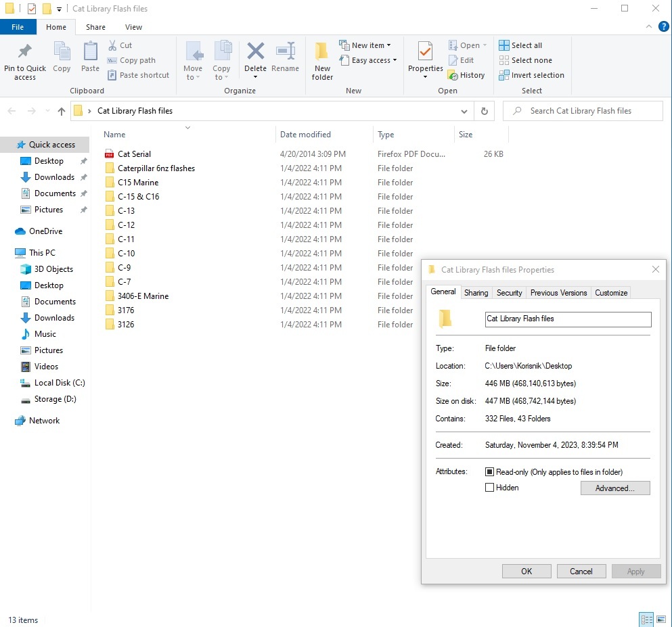Click Paste shortcut in the ribbon
The width and height of the screenshot is (672, 627).
click(x=139, y=75)
